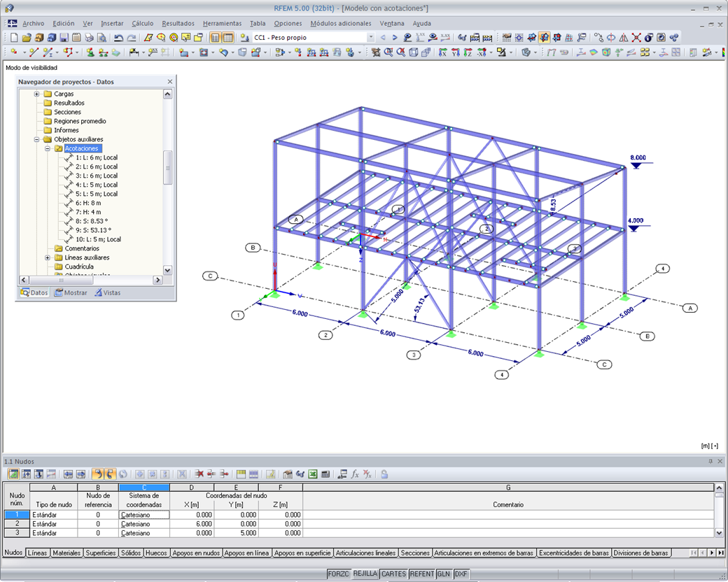Viewport: 728px width, 582px height.
Task: Select the new line tool
Action: tap(34, 52)
